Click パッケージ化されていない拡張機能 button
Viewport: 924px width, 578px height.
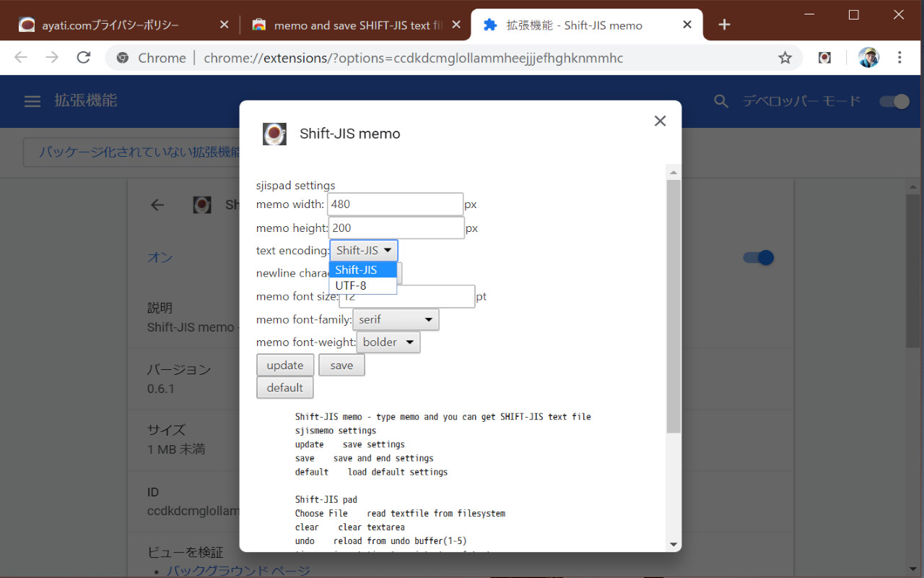tap(136, 152)
